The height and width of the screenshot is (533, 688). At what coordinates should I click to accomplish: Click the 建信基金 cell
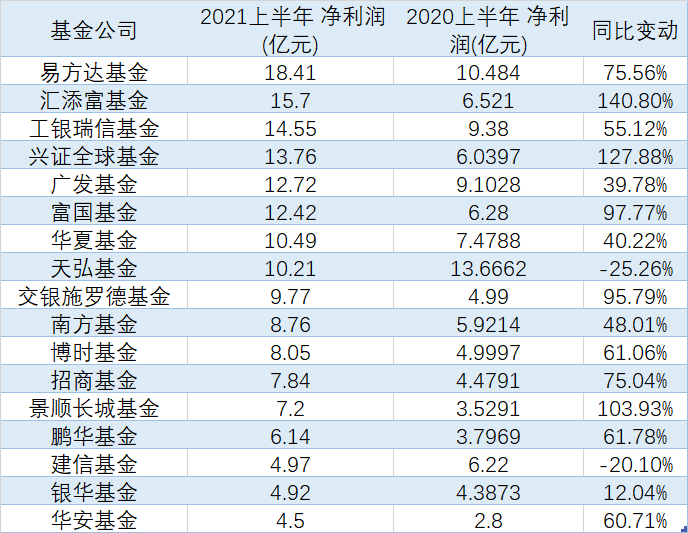(94, 463)
